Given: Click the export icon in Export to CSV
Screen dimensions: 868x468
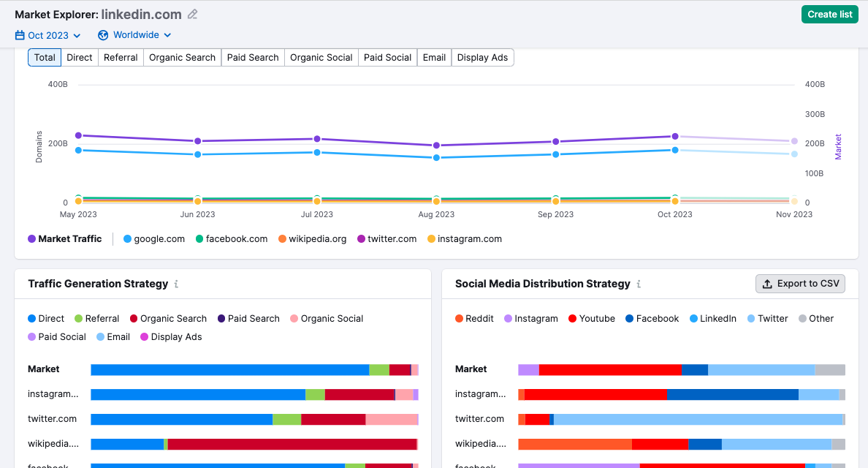Looking at the screenshot, I should click(767, 284).
